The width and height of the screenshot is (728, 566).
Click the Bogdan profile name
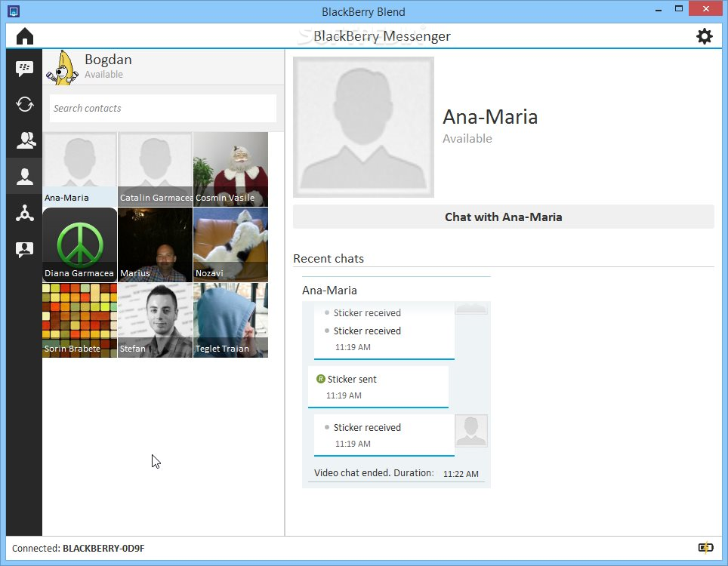[108, 60]
